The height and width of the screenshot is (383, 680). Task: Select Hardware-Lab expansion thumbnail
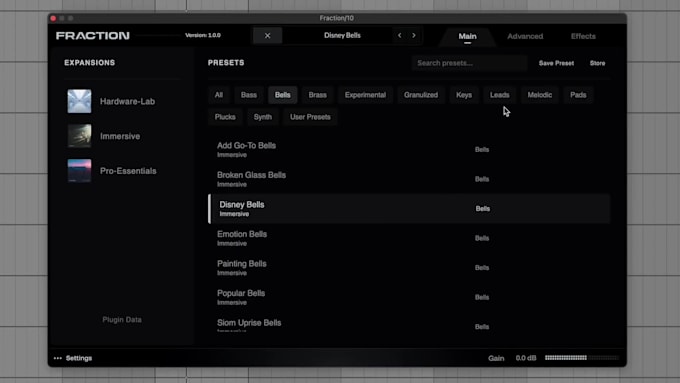(x=79, y=101)
